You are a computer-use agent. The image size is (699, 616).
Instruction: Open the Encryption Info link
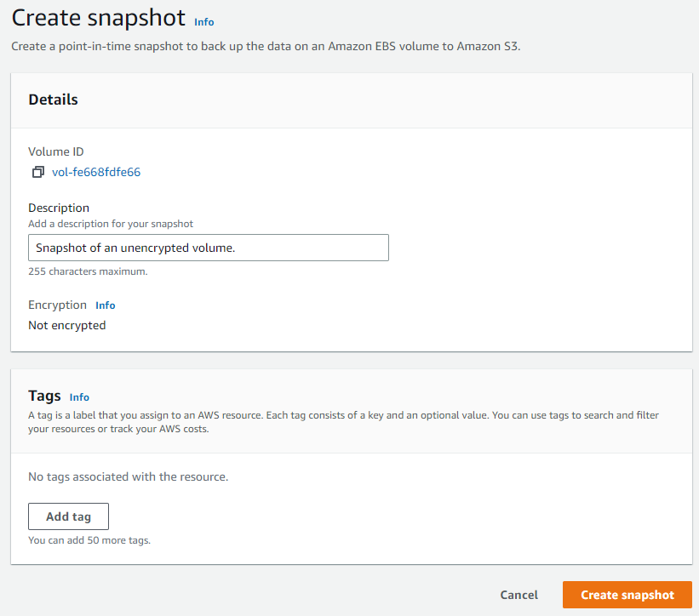tap(105, 305)
